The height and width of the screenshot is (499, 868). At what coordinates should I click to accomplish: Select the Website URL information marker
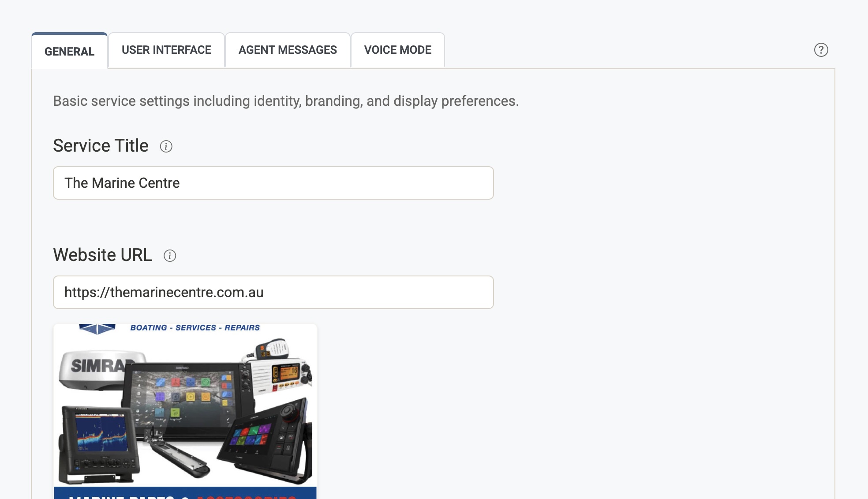coord(171,256)
